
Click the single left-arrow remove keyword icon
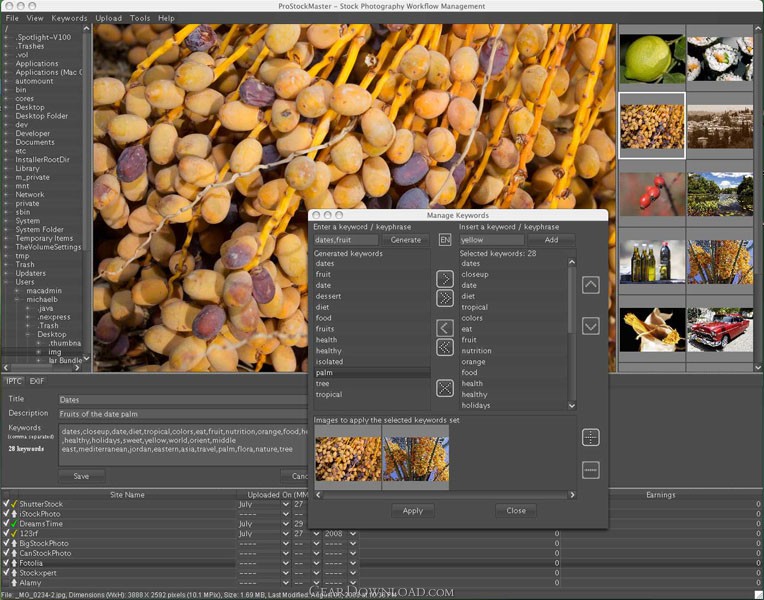click(445, 328)
